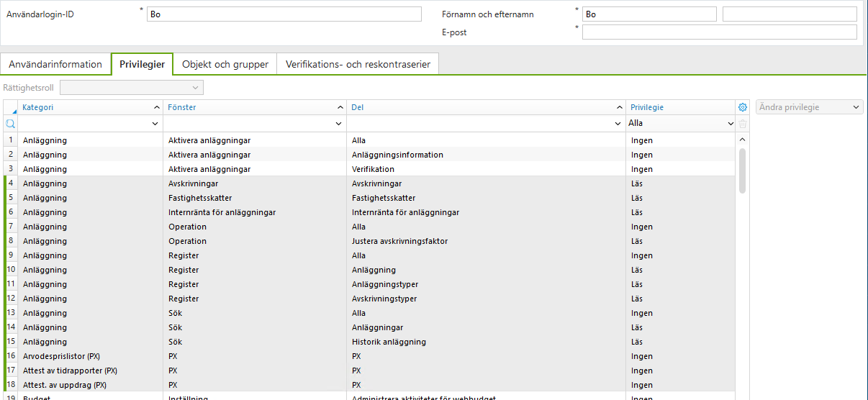Click the E-post input field
Image resolution: width=868 pixels, height=400 pixels.
(x=720, y=32)
